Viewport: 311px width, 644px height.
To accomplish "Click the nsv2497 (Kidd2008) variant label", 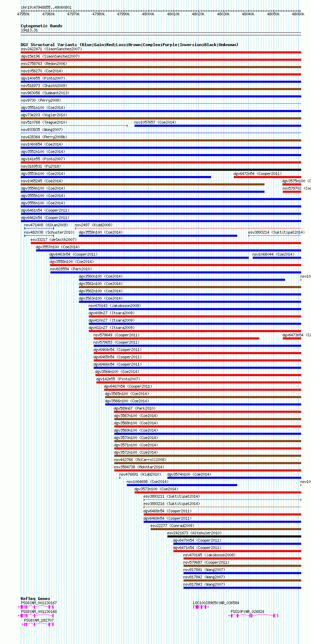I will coord(94,225).
